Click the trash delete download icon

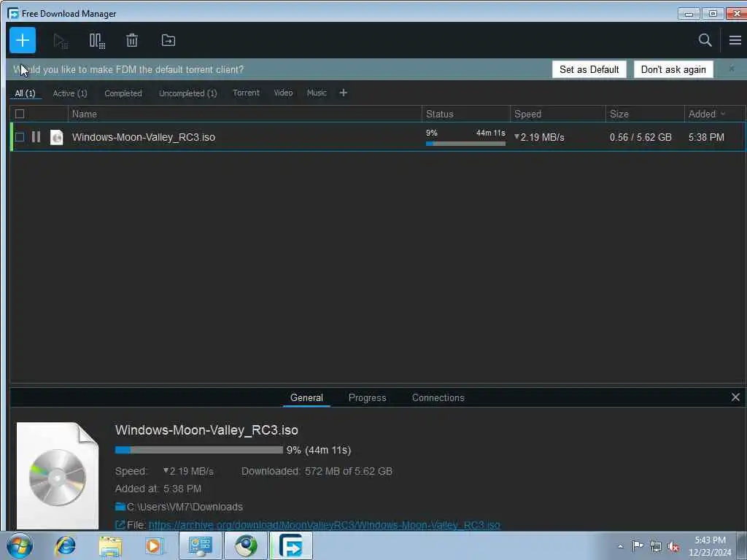pyautogui.click(x=132, y=41)
